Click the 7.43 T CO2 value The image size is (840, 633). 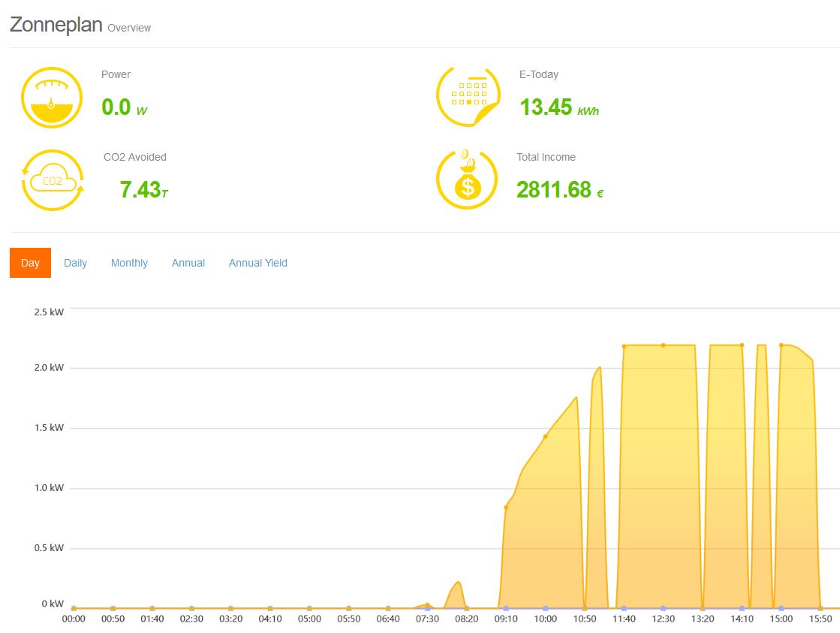143,189
